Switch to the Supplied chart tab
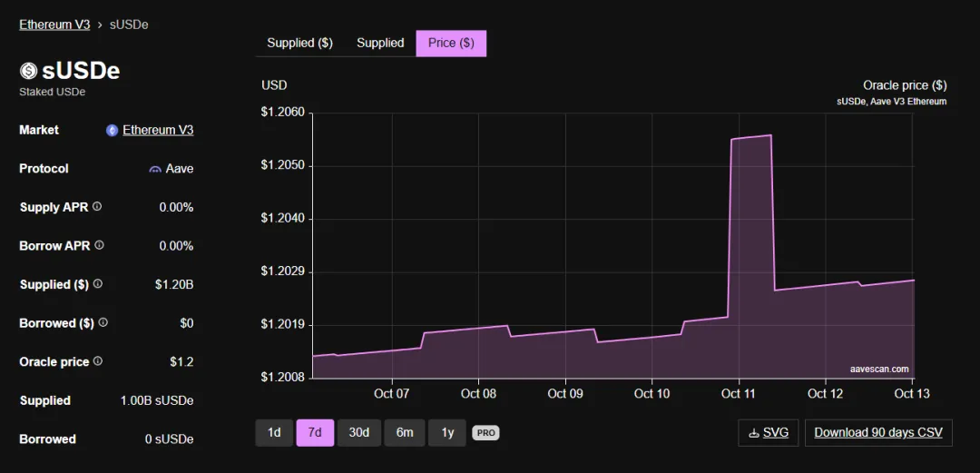980x473 pixels. click(x=380, y=43)
